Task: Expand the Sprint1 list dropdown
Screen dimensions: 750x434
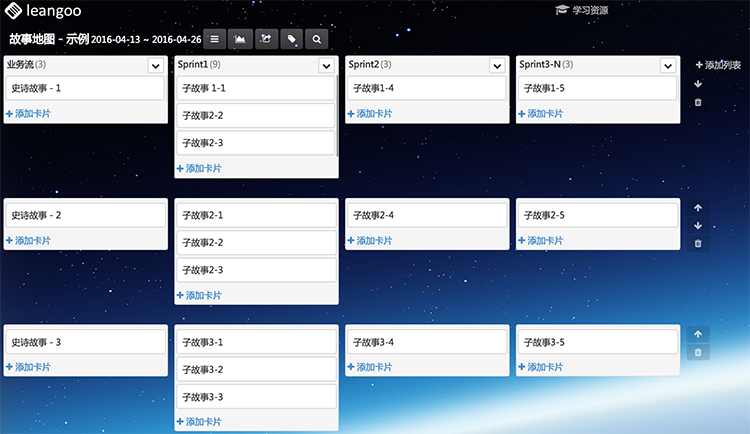Action: (x=326, y=65)
